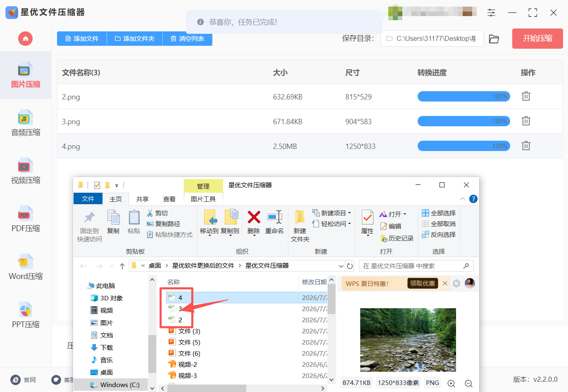Image resolution: width=568 pixels, height=392 pixels.
Task: Zoom out on the preview image
Action: (469, 383)
